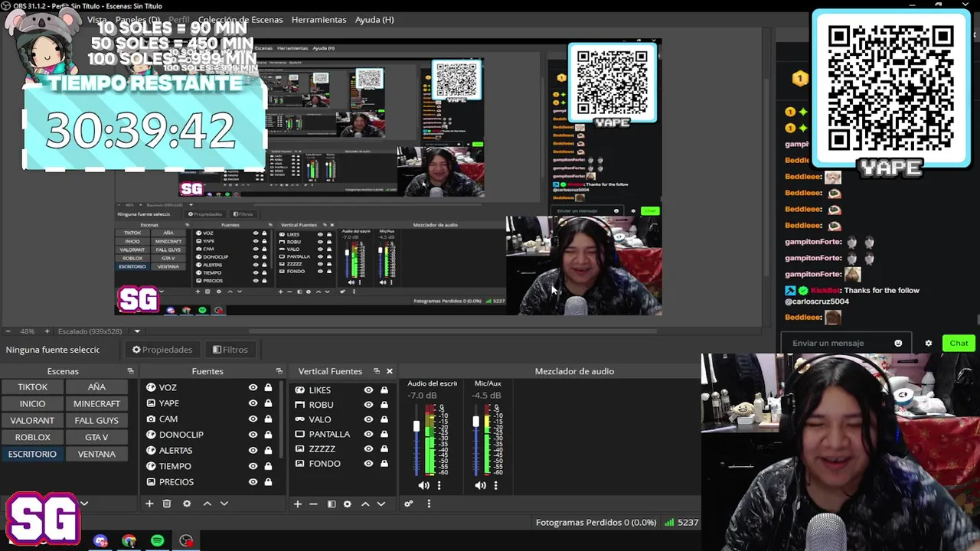Undock the Escenas panel
Image resolution: width=980 pixels, height=551 pixels.
coord(130,371)
